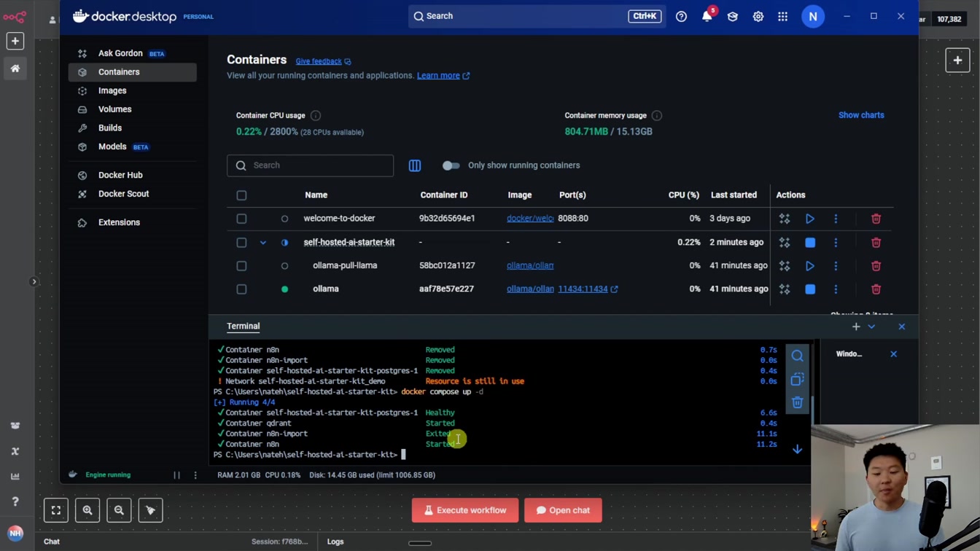The height and width of the screenshot is (551, 980).
Task: Open the N account avatar
Action: pyautogui.click(x=813, y=17)
